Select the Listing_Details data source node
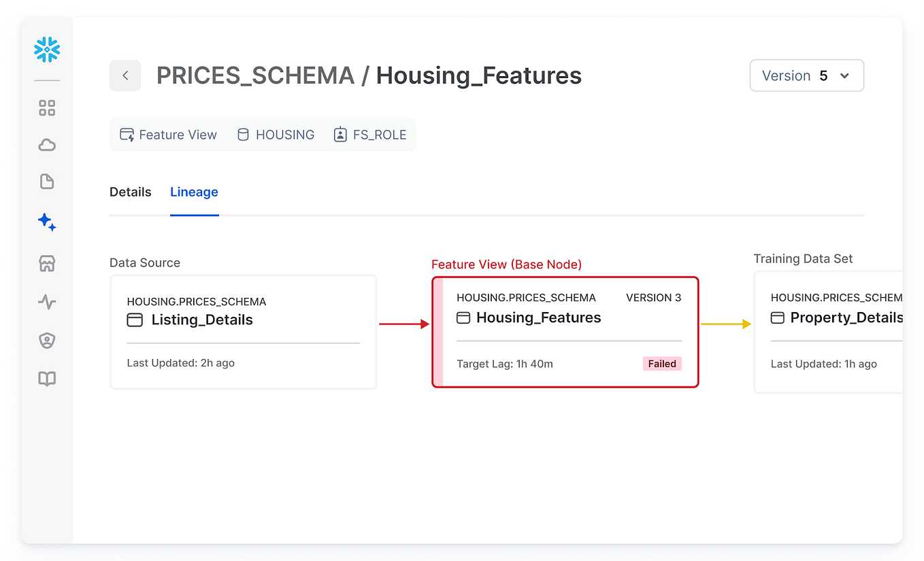924x561 pixels. coord(243,332)
